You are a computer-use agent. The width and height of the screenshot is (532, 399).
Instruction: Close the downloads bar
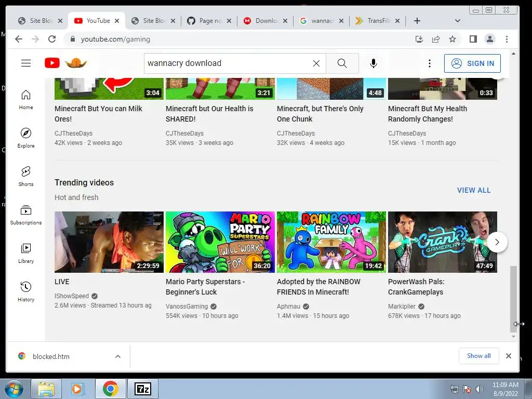click(508, 356)
